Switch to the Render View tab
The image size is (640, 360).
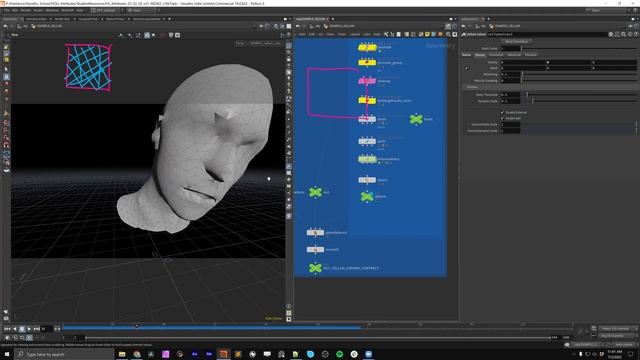[62, 19]
